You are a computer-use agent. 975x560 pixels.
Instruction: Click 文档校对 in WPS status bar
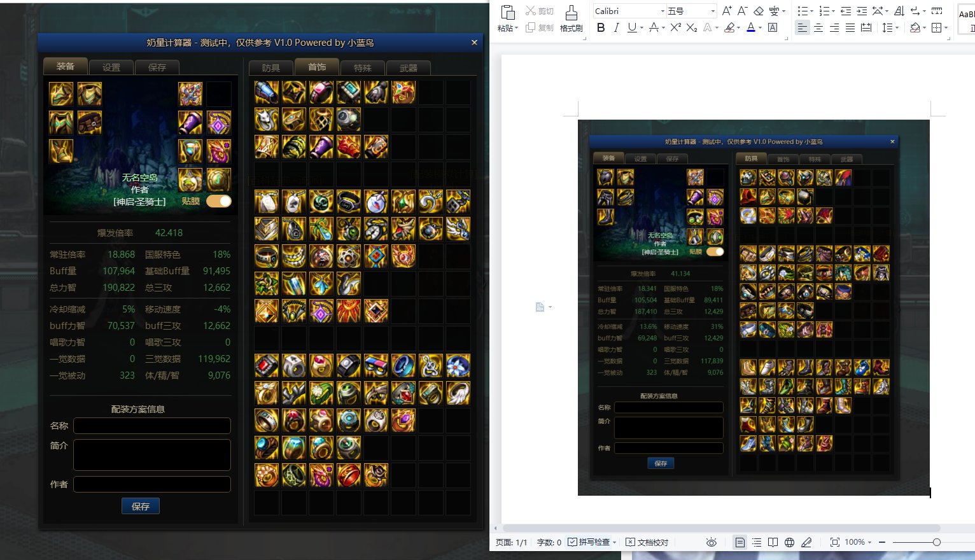point(647,542)
